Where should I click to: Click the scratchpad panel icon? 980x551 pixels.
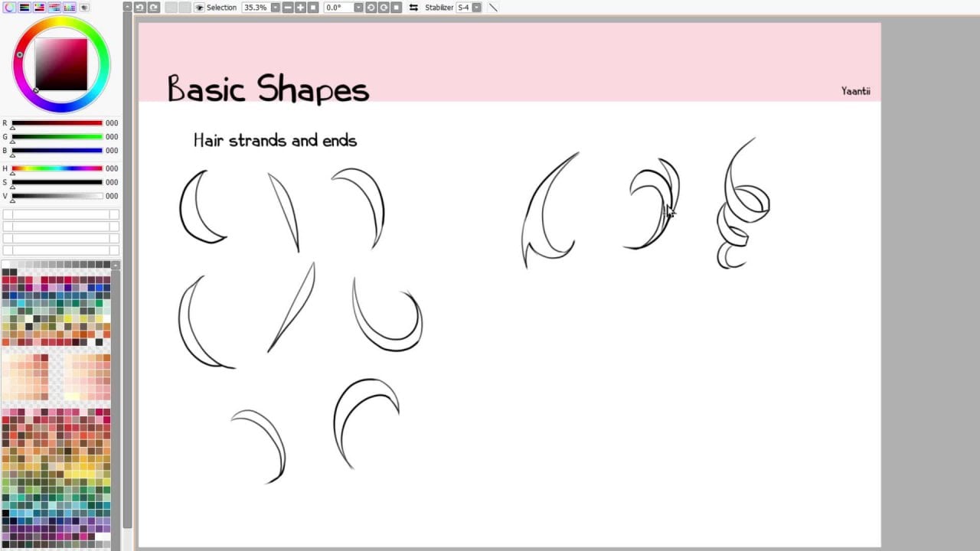[x=84, y=7]
